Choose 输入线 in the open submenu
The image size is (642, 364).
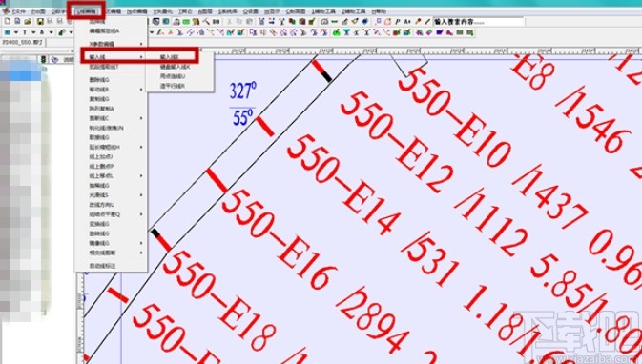pyautogui.click(x=169, y=56)
